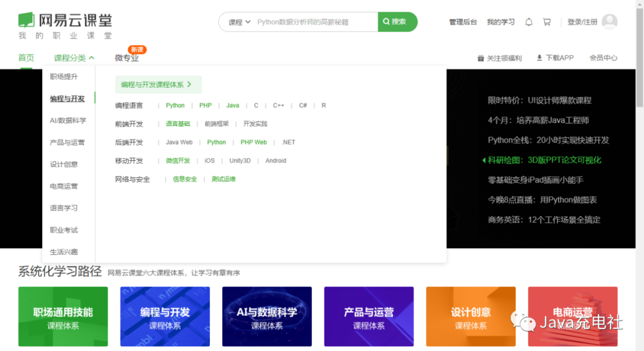This screenshot has width=644, height=351.
Task: Open the notification bell icon
Action: [528, 21]
